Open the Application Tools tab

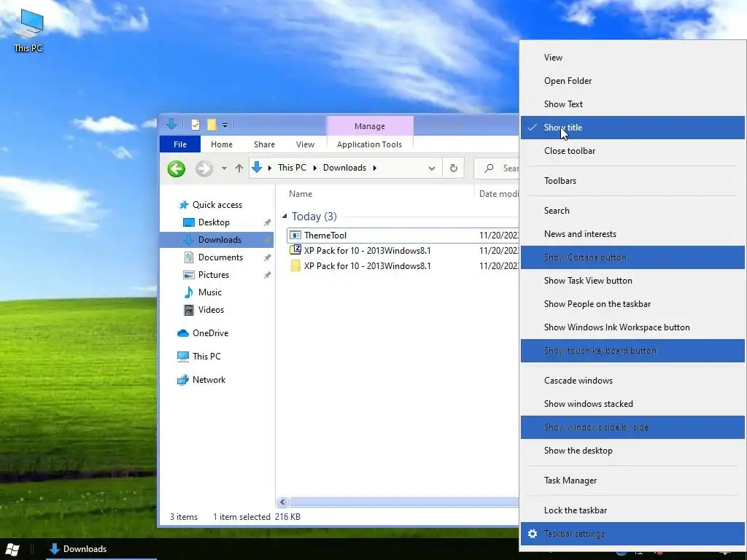tap(369, 144)
